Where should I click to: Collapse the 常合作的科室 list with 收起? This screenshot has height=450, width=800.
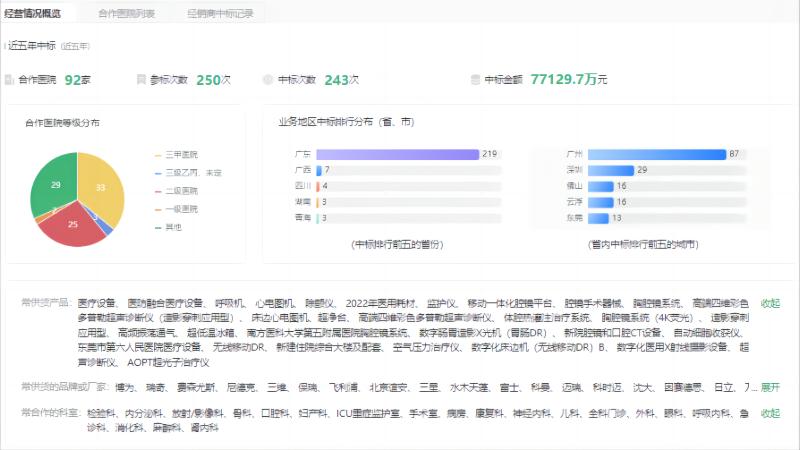coord(770,413)
